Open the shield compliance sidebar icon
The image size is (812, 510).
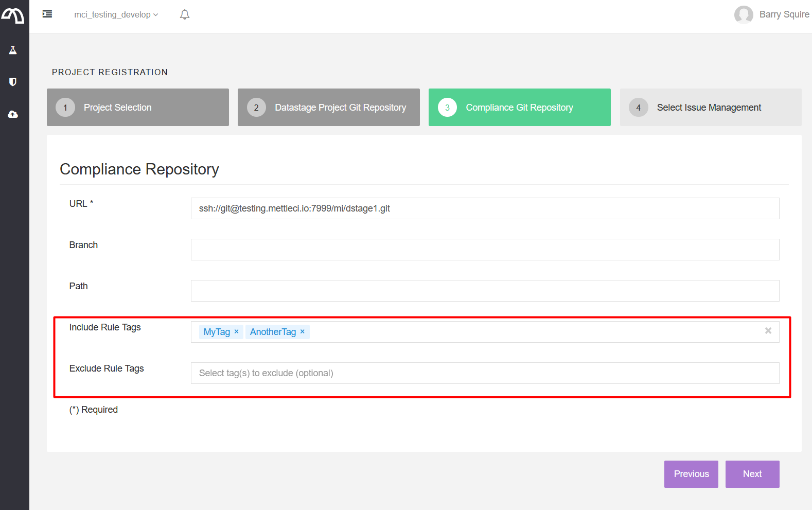(x=13, y=82)
